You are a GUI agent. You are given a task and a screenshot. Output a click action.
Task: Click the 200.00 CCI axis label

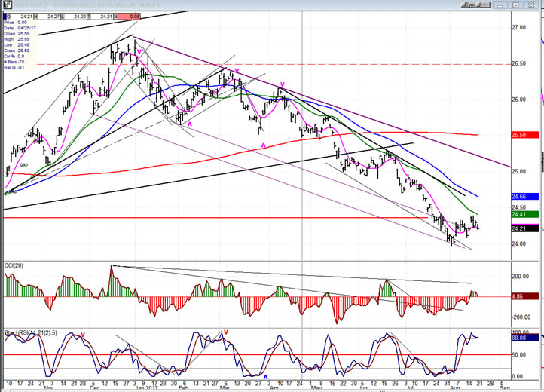pyautogui.click(x=521, y=277)
